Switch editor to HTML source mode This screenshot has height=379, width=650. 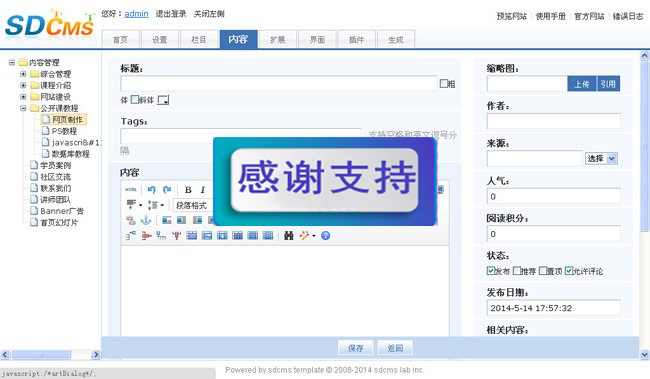pos(131,190)
